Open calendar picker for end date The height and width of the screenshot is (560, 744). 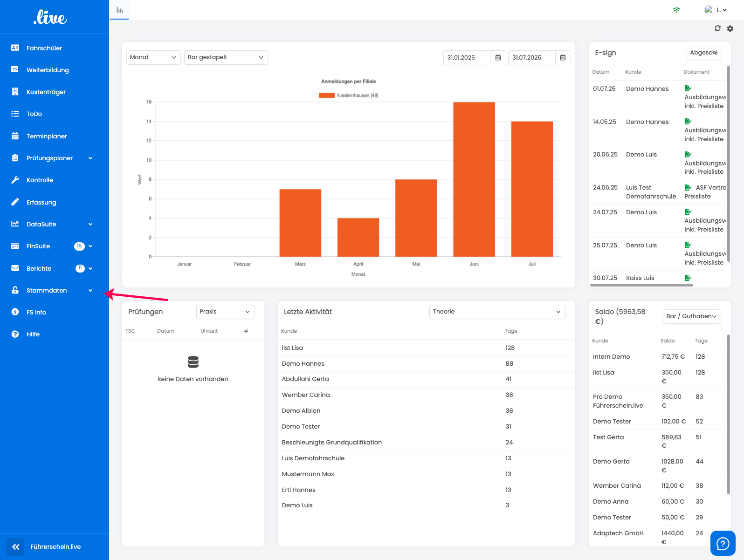(563, 58)
